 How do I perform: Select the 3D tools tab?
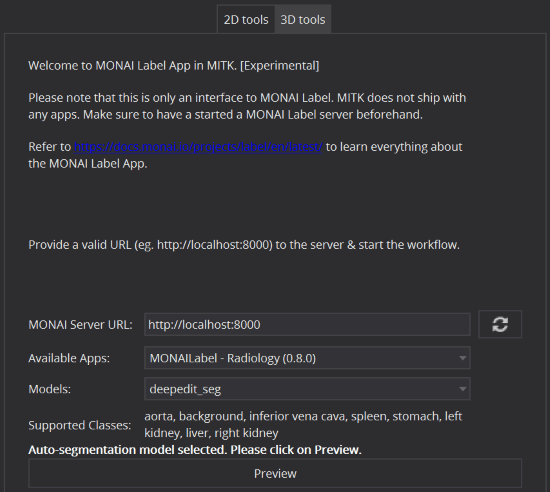(x=303, y=20)
